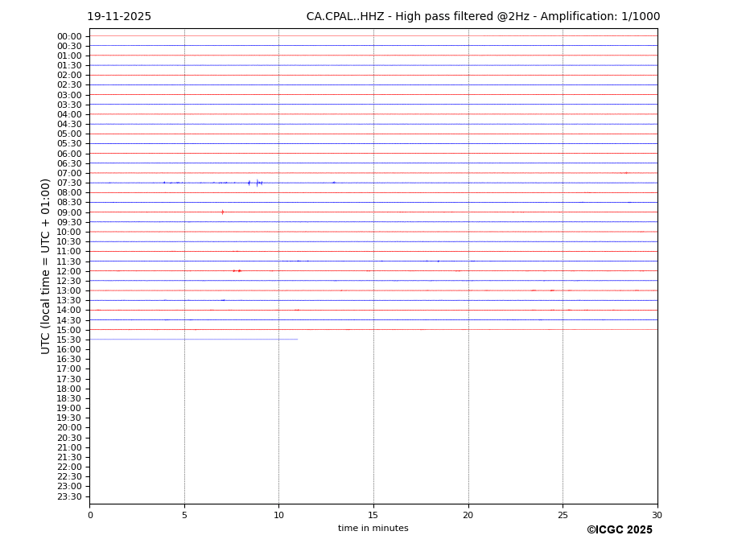Click the date label 19-11-2025

[119, 17]
